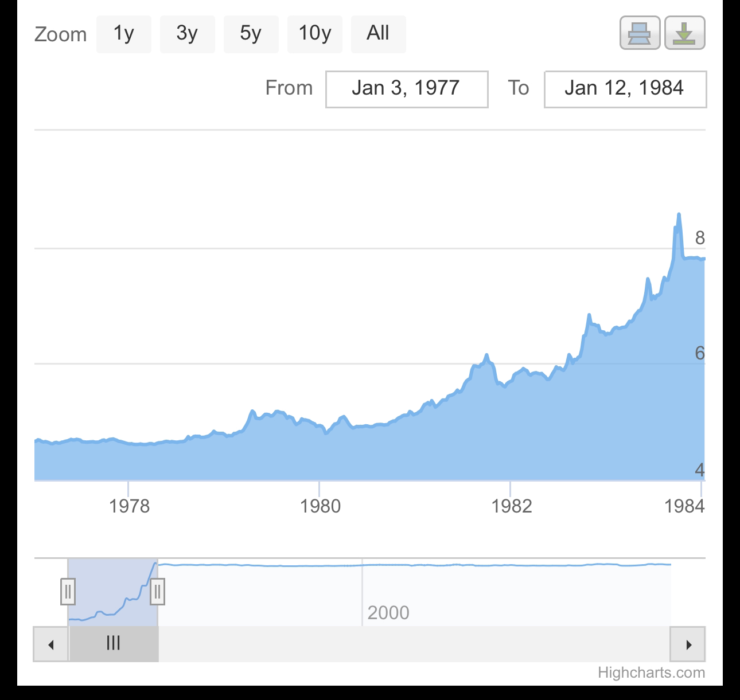This screenshot has height=700, width=740.
Task: Edit the From date field
Action: tap(407, 89)
